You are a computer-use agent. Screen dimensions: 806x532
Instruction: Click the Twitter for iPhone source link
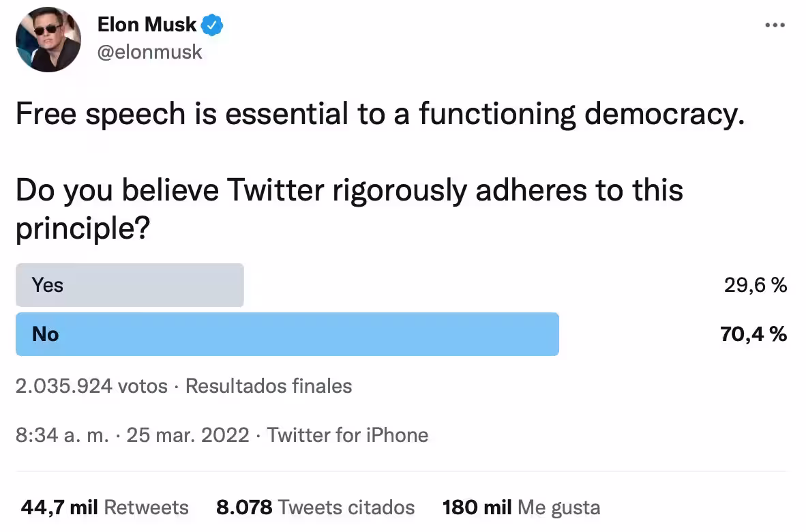click(348, 435)
